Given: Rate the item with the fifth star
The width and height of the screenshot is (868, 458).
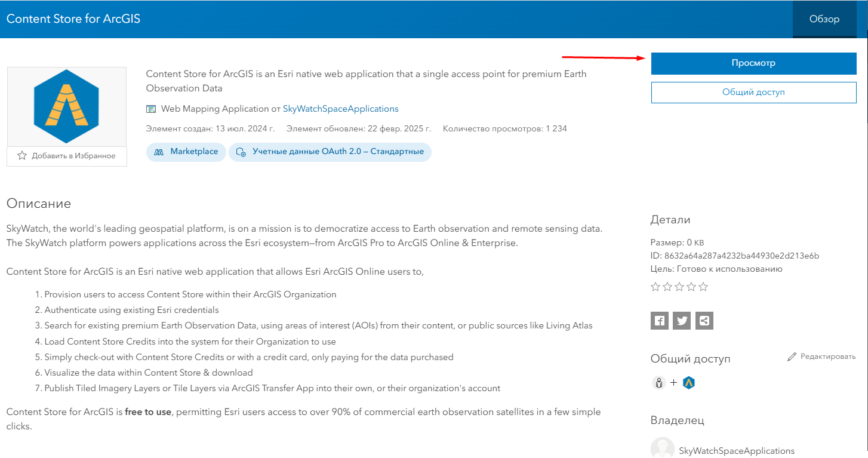Looking at the screenshot, I should (703, 287).
